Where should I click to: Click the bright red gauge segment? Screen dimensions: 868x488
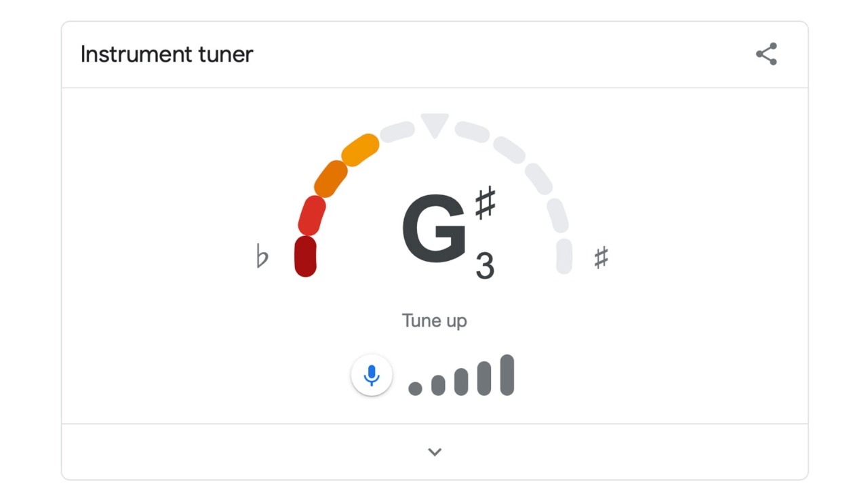(x=312, y=215)
